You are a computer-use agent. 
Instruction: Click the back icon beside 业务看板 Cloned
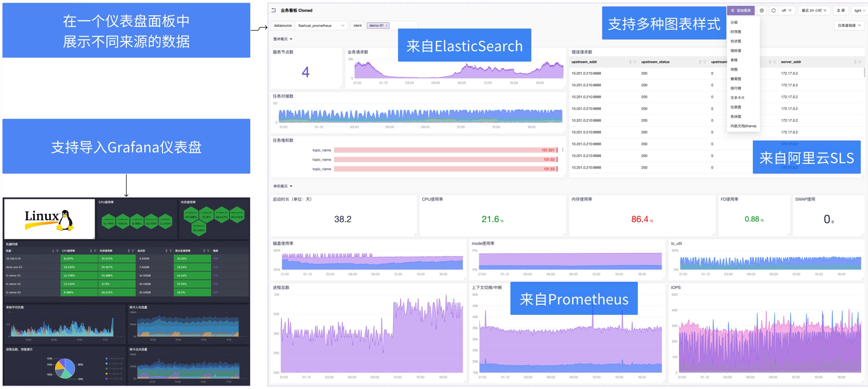[x=274, y=10]
